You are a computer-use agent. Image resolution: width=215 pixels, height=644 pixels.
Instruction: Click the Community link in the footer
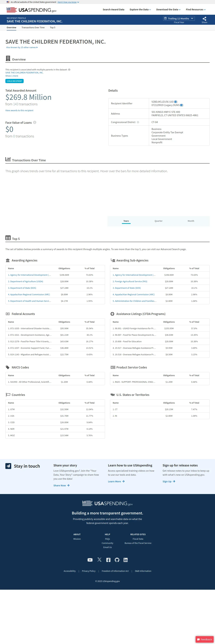107,543
